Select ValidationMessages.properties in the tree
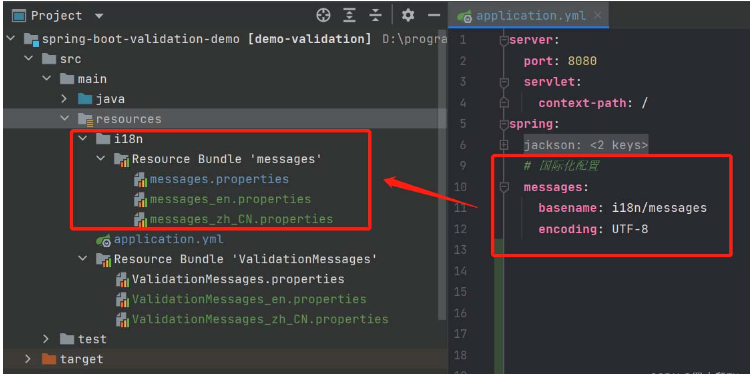 click(x=238, y=279)
